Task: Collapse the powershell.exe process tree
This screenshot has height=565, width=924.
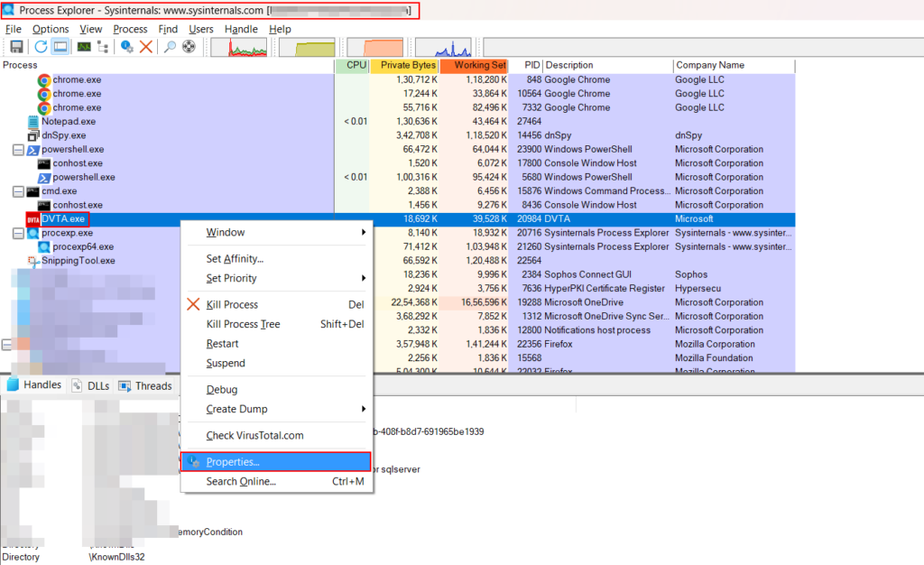Action: (x=18, y=150)
